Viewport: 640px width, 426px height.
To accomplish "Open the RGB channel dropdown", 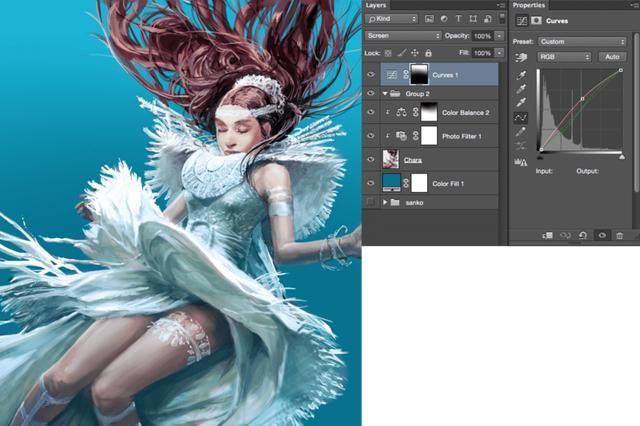I will (x=564, y=57).
